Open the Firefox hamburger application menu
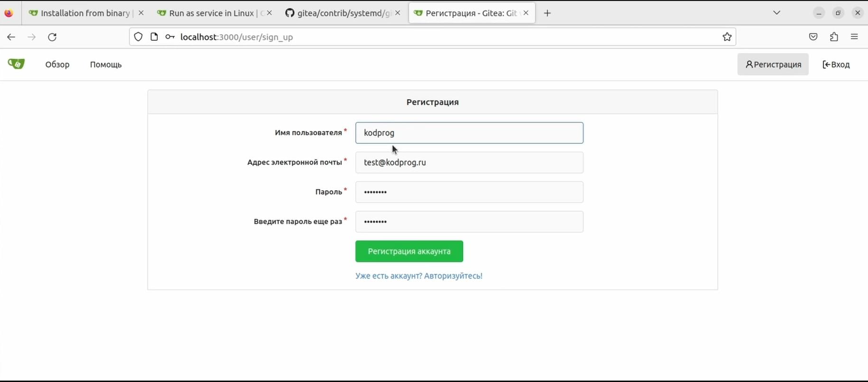 pos(854,37)
